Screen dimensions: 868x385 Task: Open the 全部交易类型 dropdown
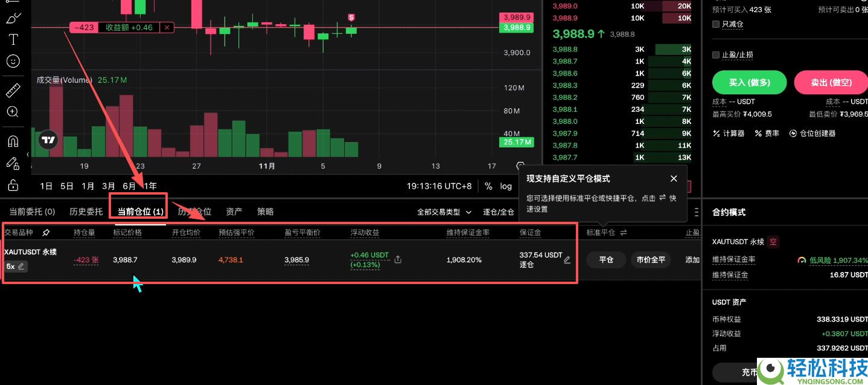click(443, 212)
